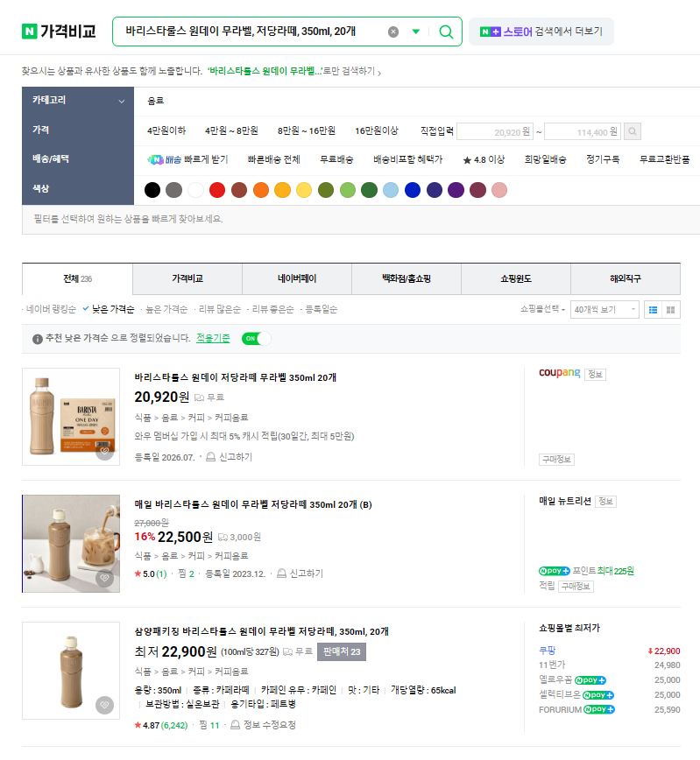This screenshot has width=700, height=760.
Task: Click the heart wishlist icon on Coupang product
Action: pos(104,451)
